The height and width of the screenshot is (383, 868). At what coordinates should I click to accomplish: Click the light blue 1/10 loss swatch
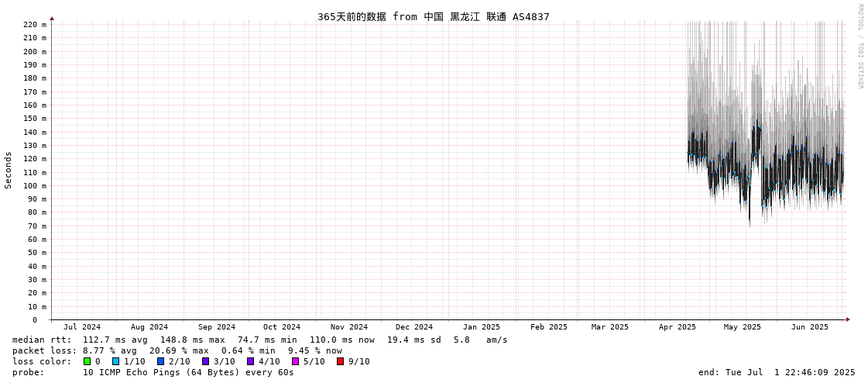click(x=115, y=361)
